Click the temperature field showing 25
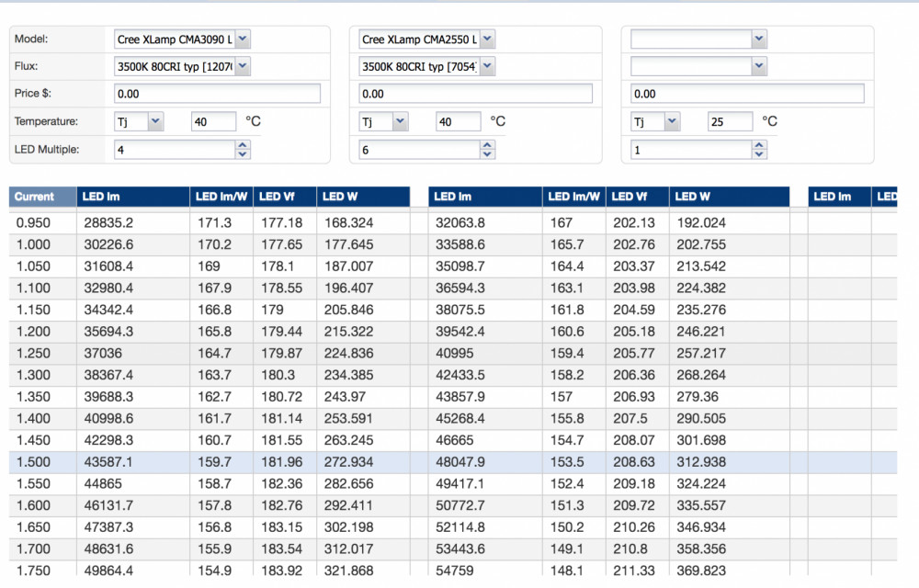This screenshot has width=919, height=588. 730,122
